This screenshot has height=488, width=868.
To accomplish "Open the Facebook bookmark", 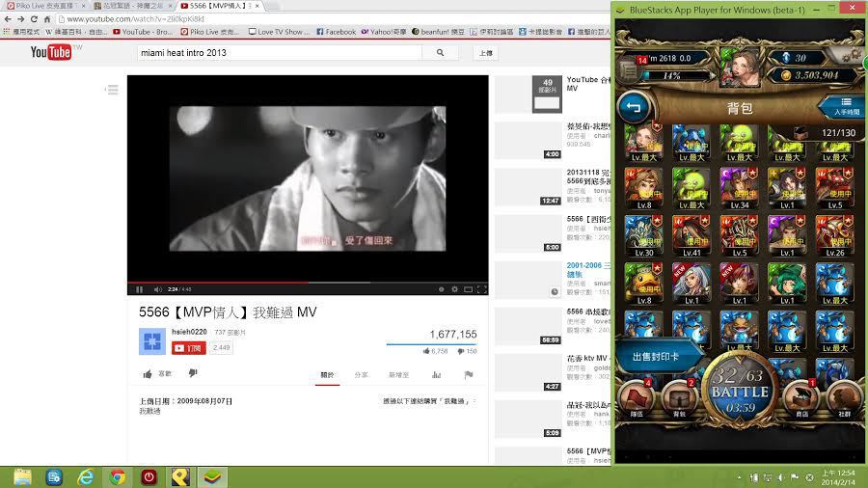I will coord(336,32).
